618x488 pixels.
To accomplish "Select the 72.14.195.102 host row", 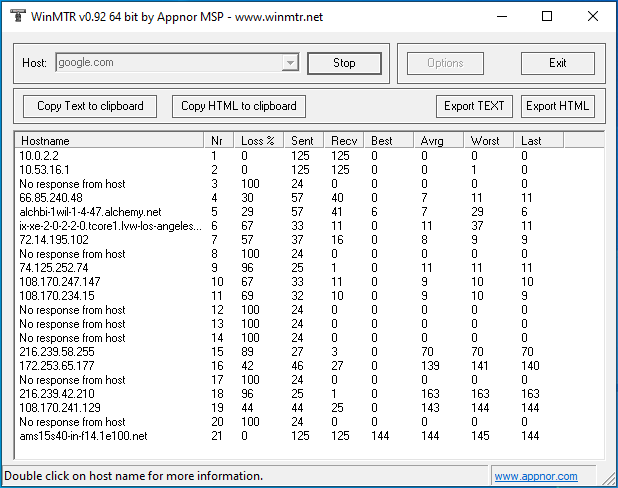I will pyautogui.click(x=309, y=240).
